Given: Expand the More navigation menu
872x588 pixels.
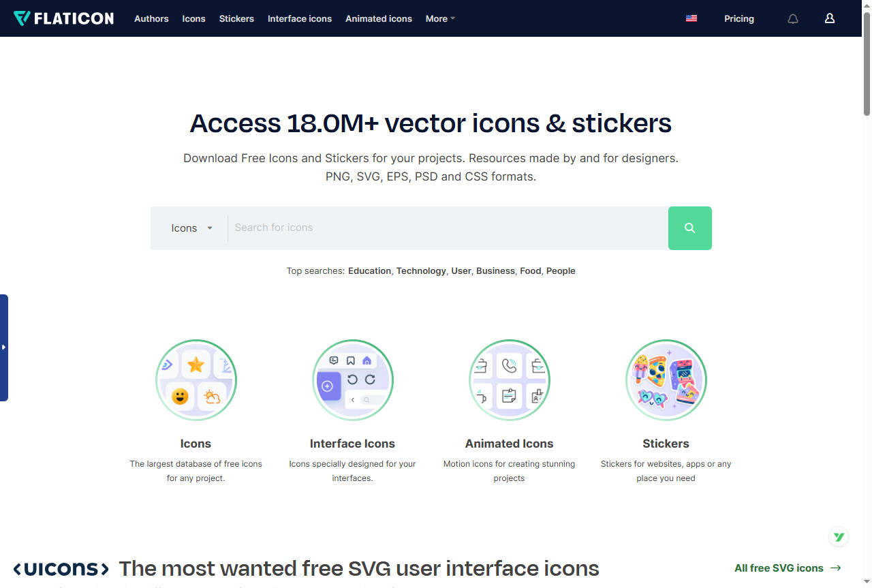Looking at the screenshot, I should pos(439,18).
